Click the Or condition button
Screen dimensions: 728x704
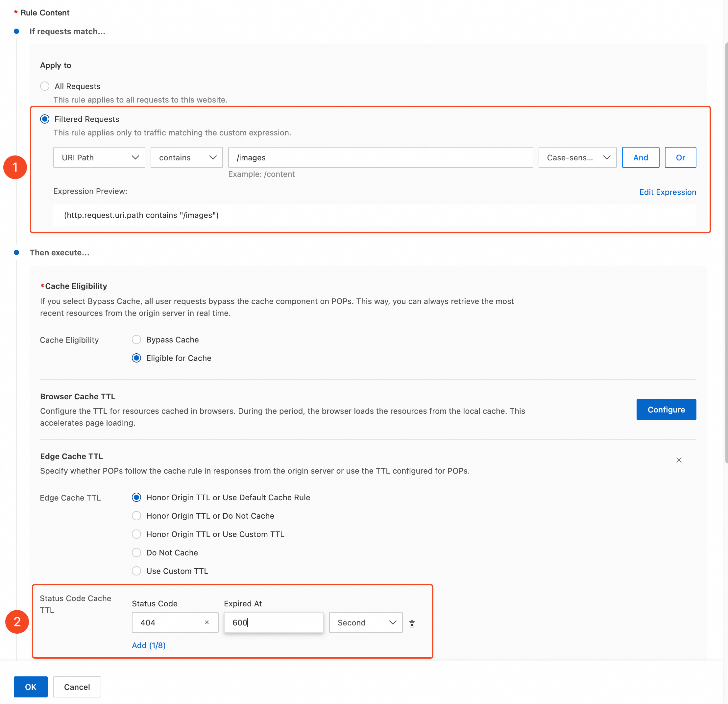(x=680, y=157)
